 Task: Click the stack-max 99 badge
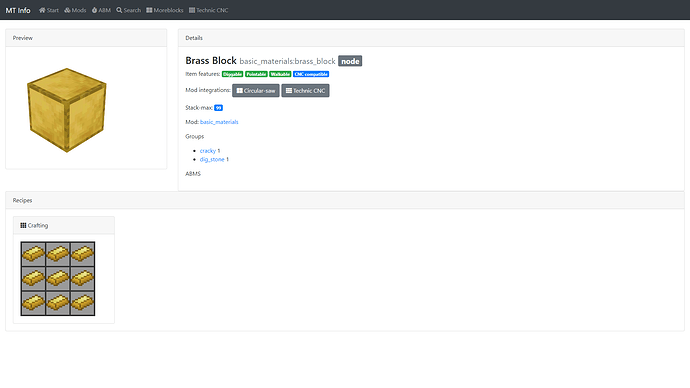(219, 108)
